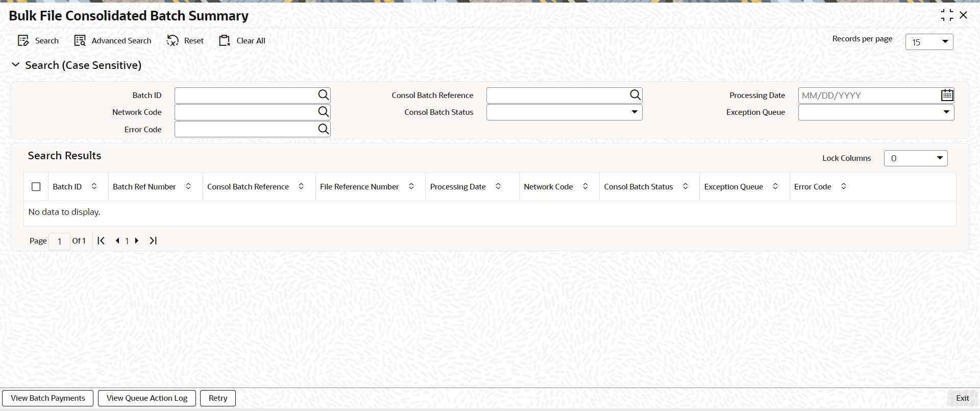Screen dimensions: 980x411
Task: Sort results by Consol Batch Status column
Action: [685, 186]
